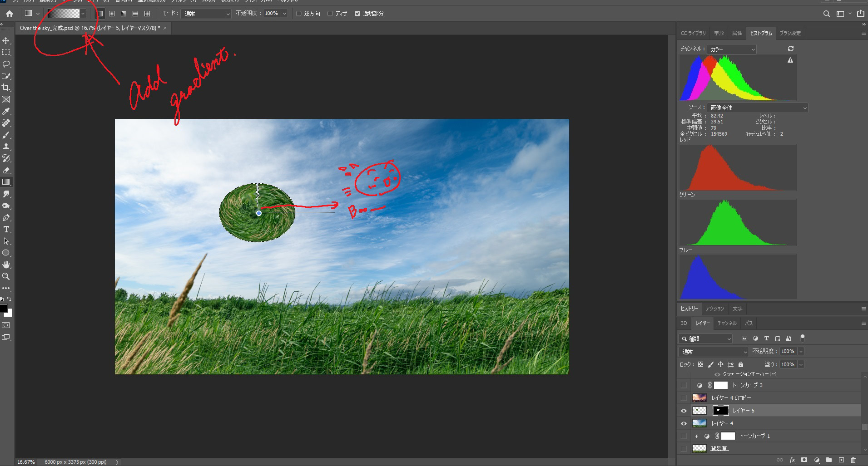
Task: Hide レイヤー 5 with its eye icon
Action: [x=684, y=411]
